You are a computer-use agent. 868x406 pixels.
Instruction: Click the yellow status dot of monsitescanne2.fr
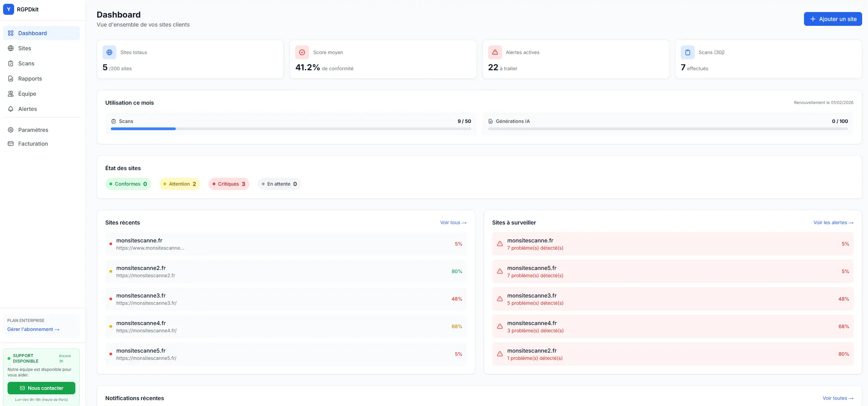click(x=111, y=271)
